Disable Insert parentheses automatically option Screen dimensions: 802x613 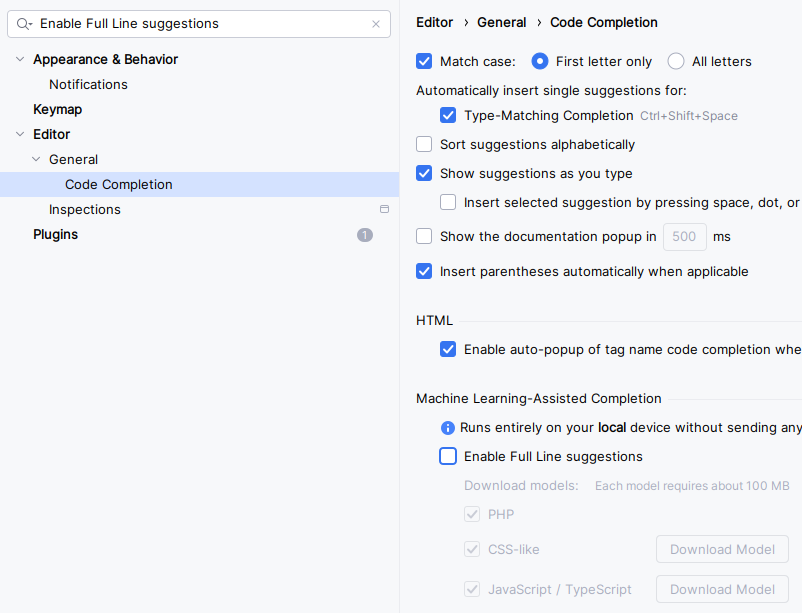coord(424,272)
